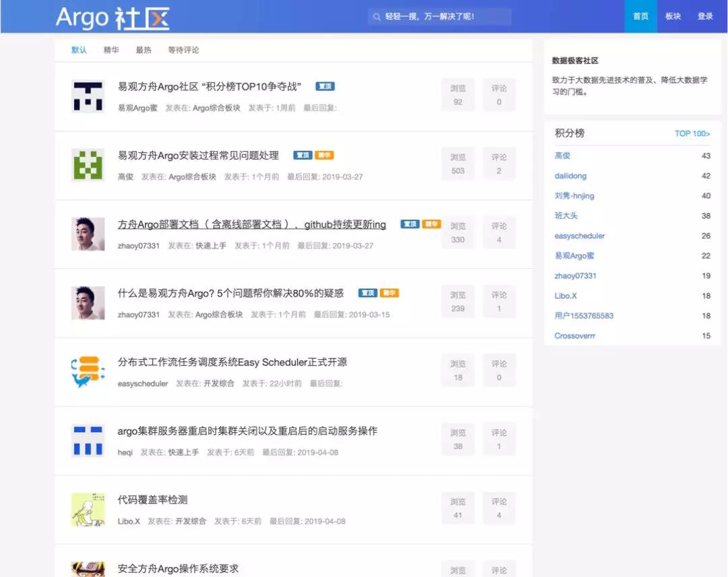Open 高俊's green pixel avatar
This screenshot has width=728, height=577.
click(x=88, y=164)
